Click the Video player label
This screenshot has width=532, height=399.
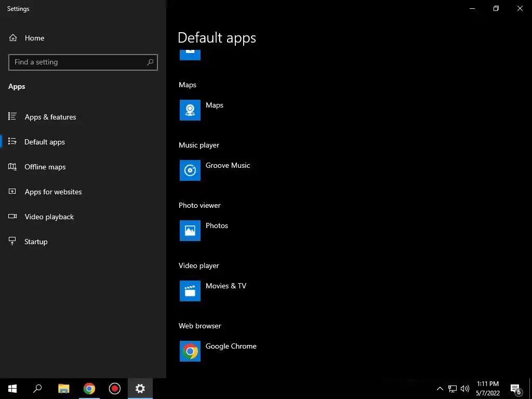coord(198,265)
